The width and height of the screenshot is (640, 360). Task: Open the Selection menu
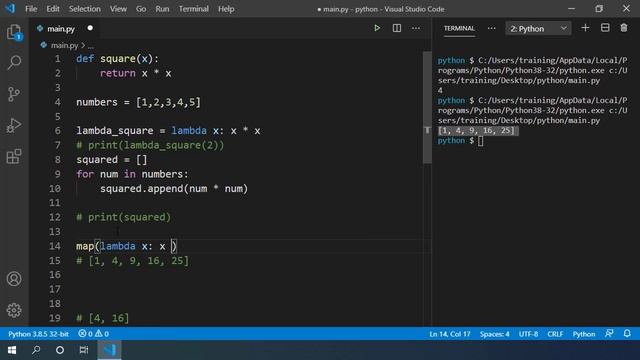click(x=84, y=9)
